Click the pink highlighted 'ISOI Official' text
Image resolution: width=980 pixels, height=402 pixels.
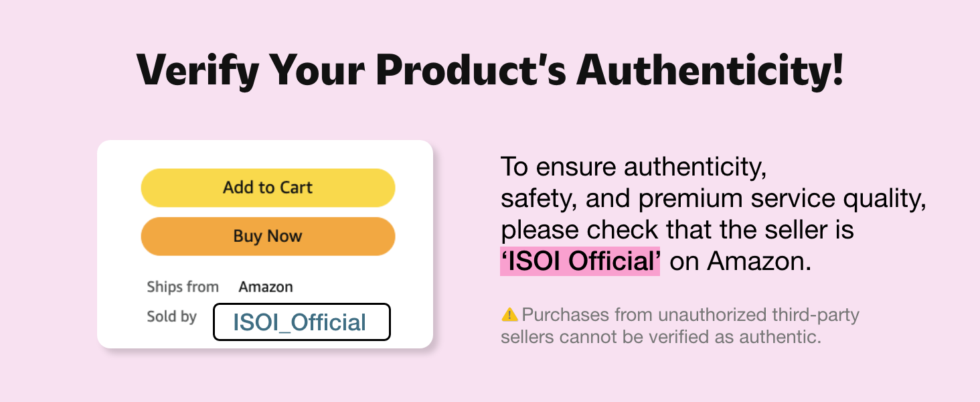[x=580, y=261]
